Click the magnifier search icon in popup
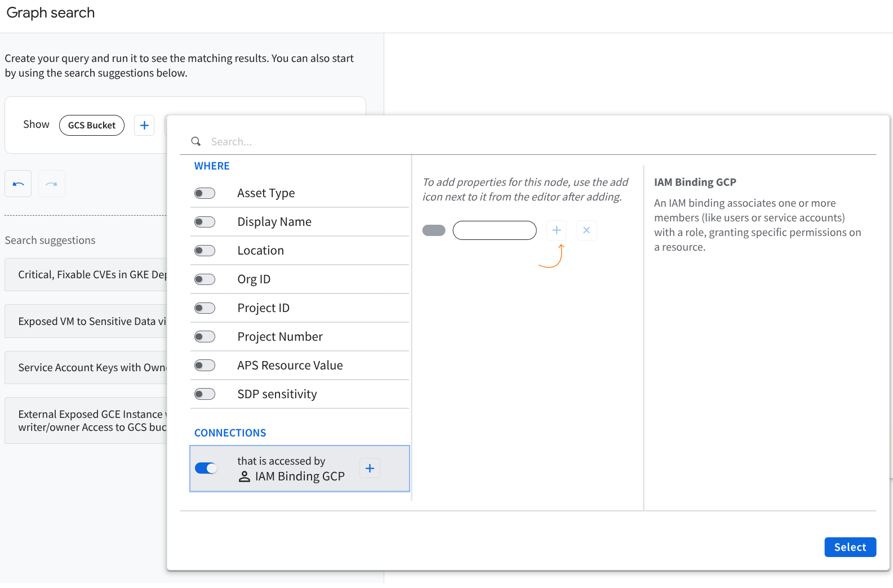The width and height of the screenshot is (893, 588). [196, 141]
